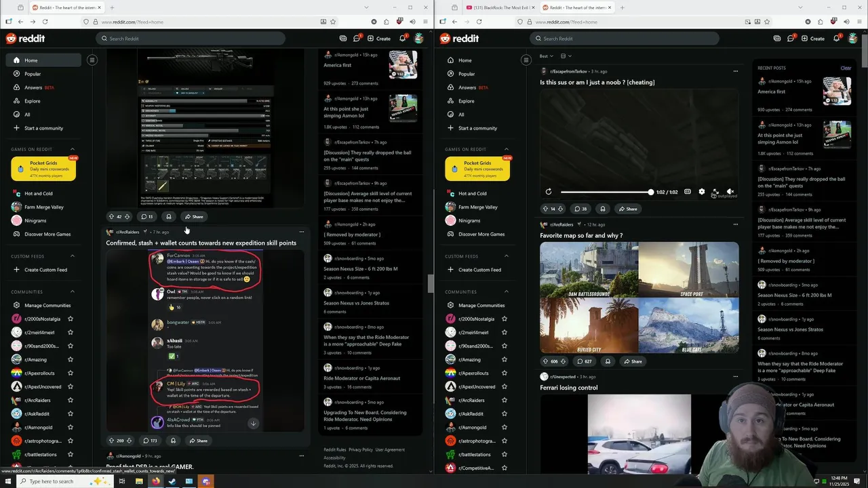Collapse Games on Reddit section, right window
The width and height of the screenshot is (868, 488).
(x=507, y=149)
